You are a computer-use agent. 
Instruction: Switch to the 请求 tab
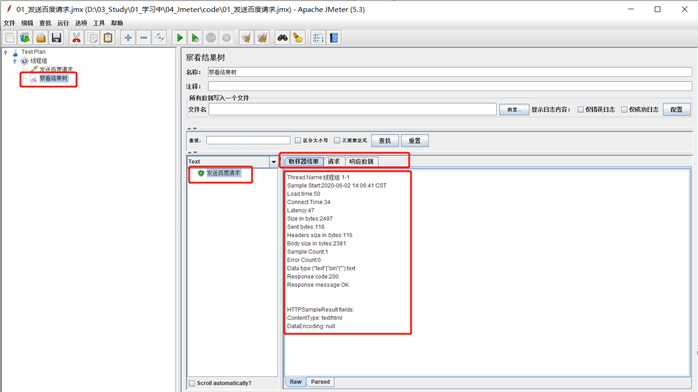click(334, 162)
